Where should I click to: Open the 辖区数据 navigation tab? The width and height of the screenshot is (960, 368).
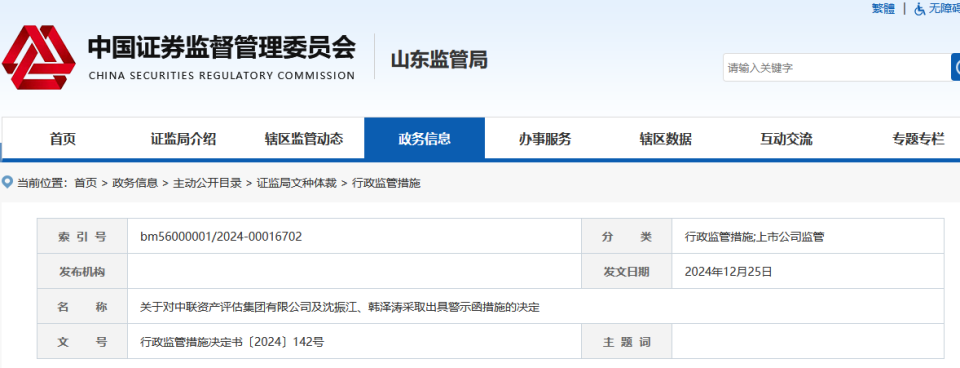point(666,139)
